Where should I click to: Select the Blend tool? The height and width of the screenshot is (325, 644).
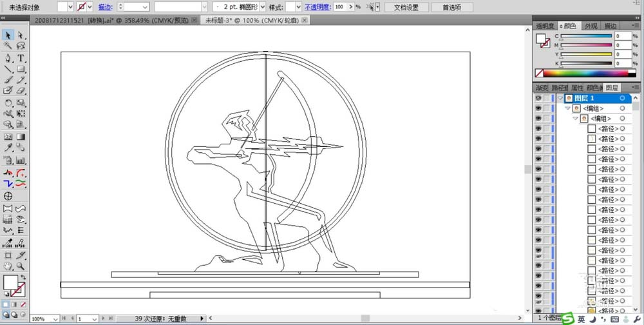21,148
